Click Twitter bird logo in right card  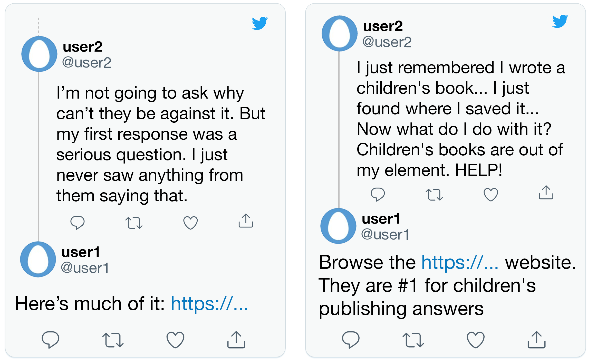[x=560, y=21]
